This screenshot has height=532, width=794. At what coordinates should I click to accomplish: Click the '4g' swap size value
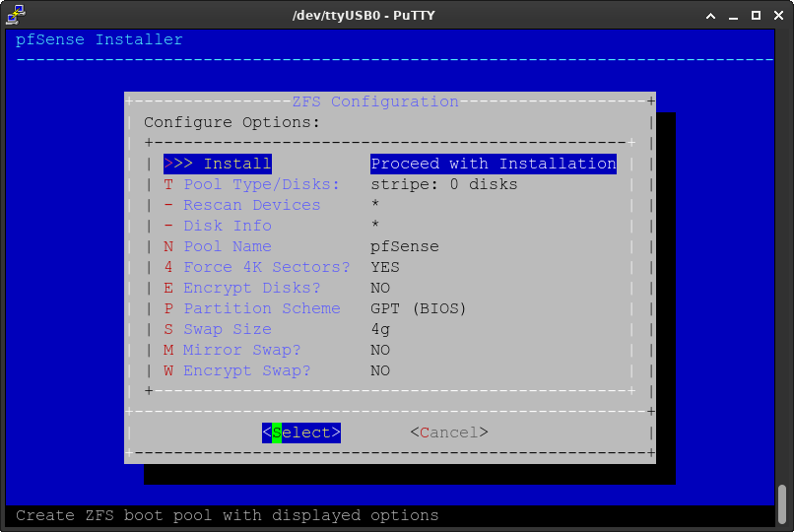pyautogui.click(x=380, y=330)
